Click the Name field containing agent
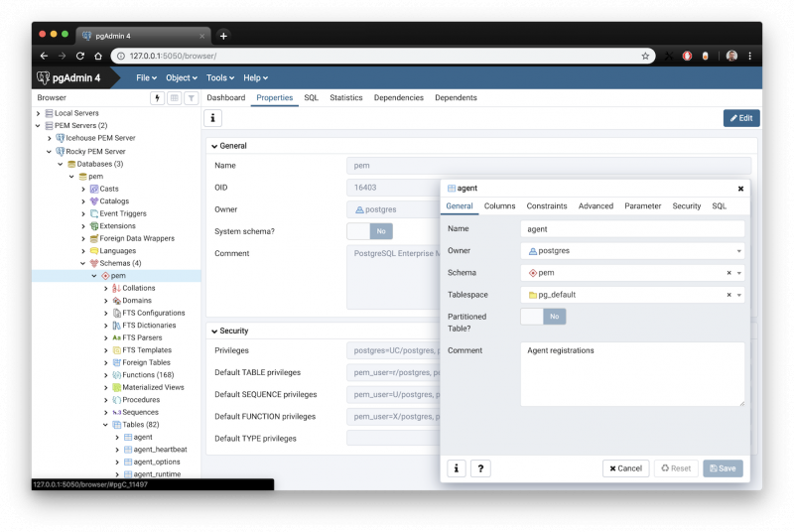 tap(632, 229)
